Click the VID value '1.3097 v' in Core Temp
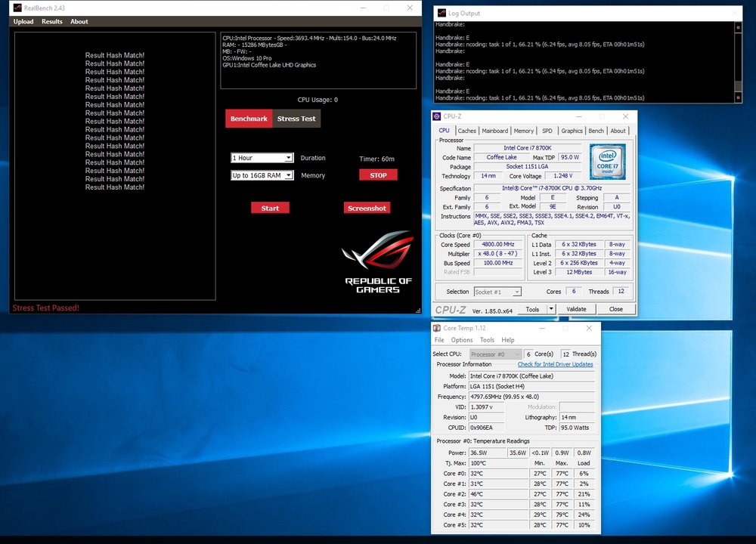 coord(486,407)
